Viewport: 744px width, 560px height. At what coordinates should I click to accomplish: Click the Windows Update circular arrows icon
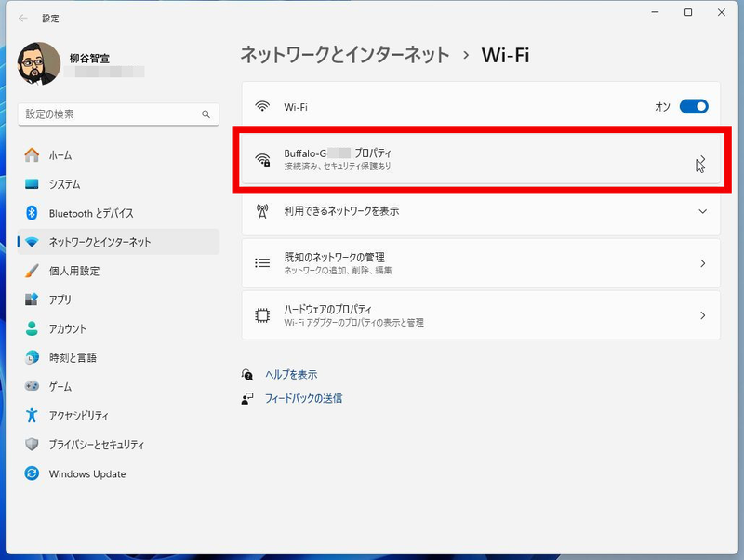click(32, 473)
